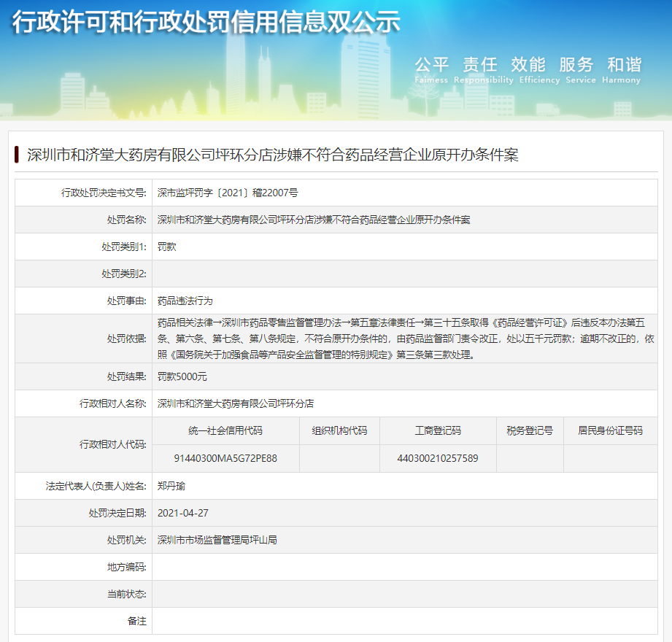This screenshot has width=672, height=642.
Task: Click the 处罚结果 label
Action: [x=126, y=376]
